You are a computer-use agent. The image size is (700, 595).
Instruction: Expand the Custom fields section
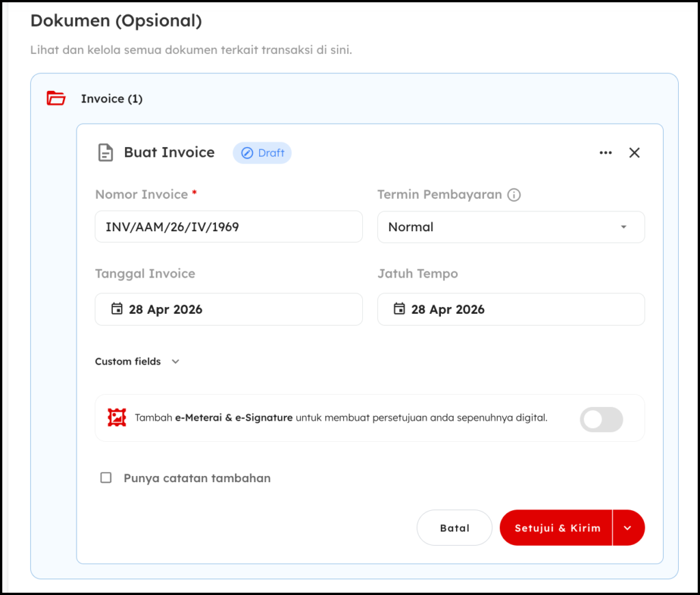(137, 361)
